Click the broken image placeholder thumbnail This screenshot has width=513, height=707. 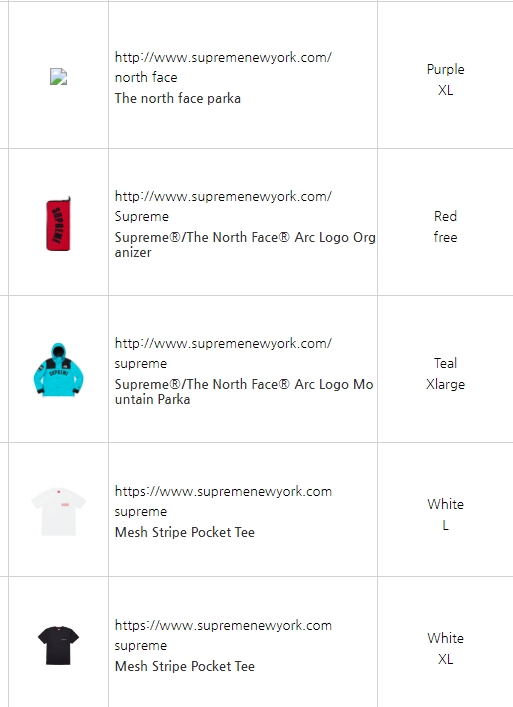[x=58, y=77]
